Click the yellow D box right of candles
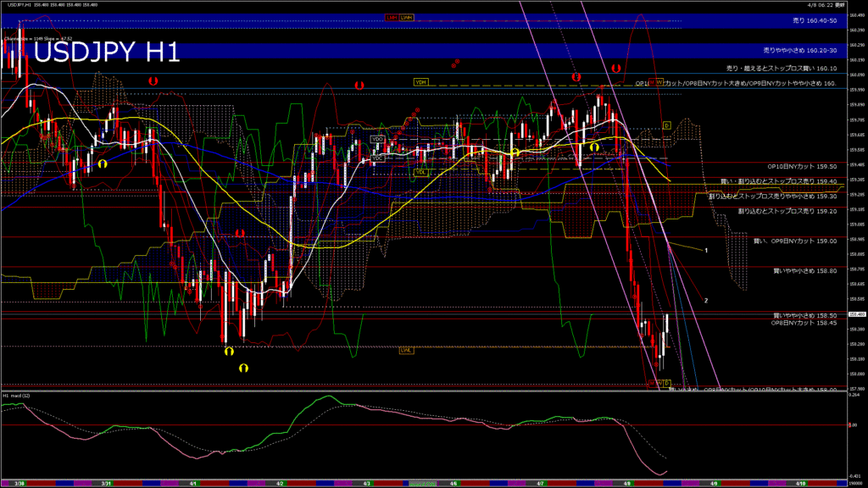This screenshot has width=868, height=488. tap(666, 125)
